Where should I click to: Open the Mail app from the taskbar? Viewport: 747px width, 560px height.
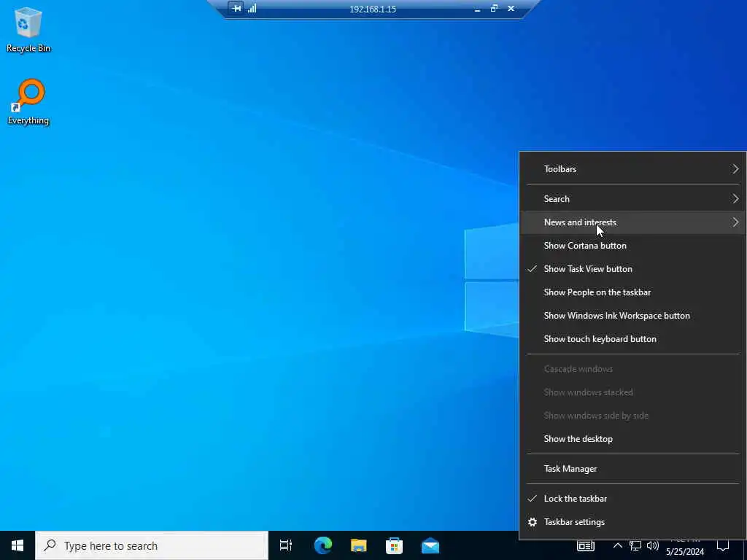point(430,545)
